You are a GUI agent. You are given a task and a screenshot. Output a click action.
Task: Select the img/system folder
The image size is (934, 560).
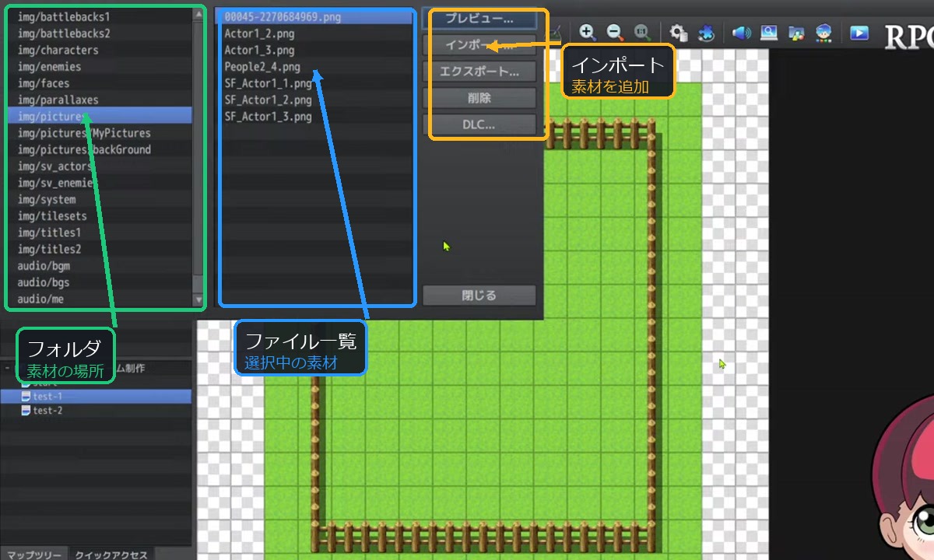99,199
